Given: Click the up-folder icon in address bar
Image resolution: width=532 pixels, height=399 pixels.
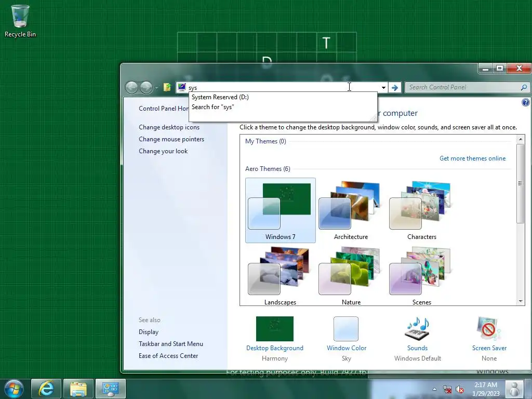Looking at the screenshot, I should (167, 87).
